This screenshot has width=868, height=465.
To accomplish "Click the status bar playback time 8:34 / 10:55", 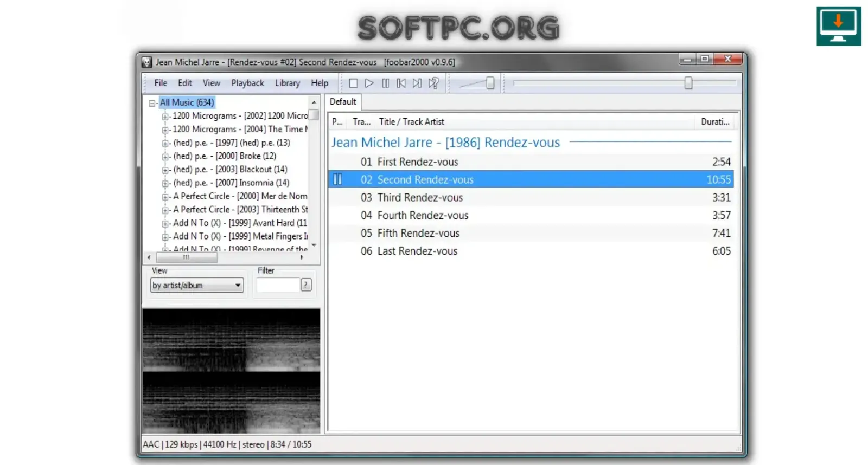I will tap(291, 444).
